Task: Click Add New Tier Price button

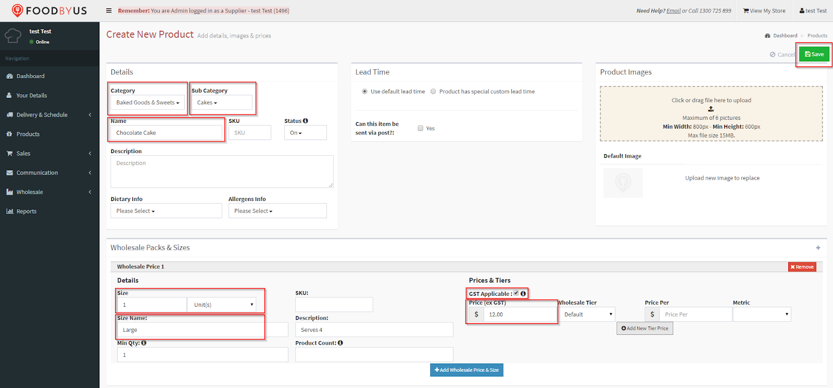Action: click(645, 328)
